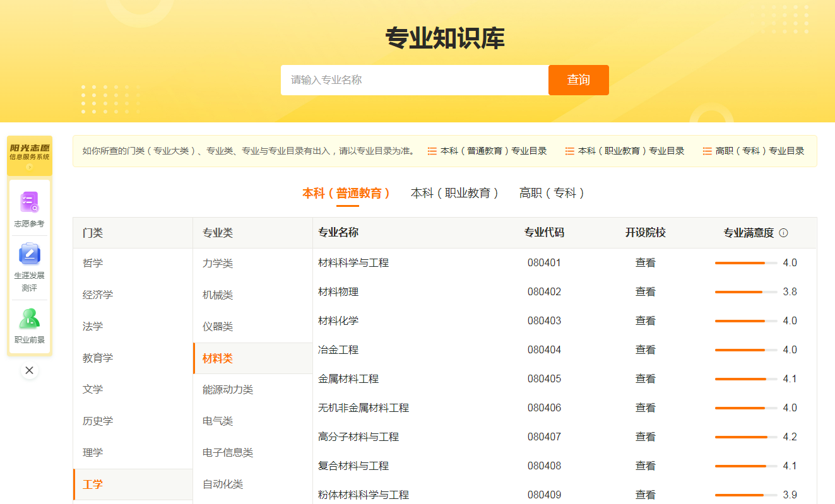Click 查看 in the 无机非金属材料工程 row

pyautogui.click(x=646, y=408)
